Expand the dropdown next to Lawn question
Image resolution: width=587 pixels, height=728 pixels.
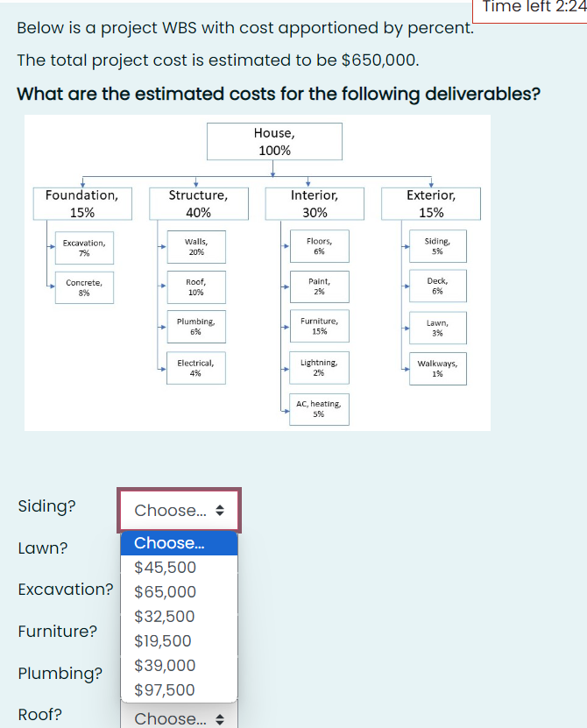point(178,548)
